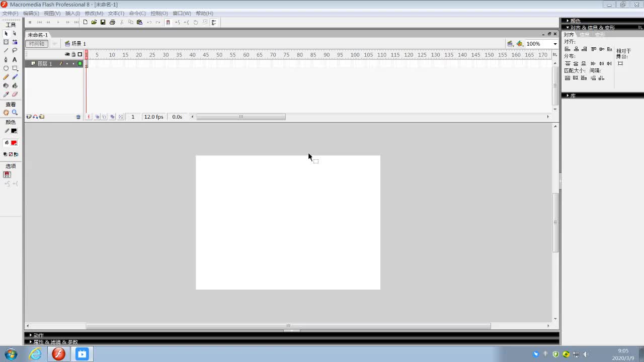Viewport: 644px width, 362px height.
Task: Click the 时间轴 (Timeline) button
Action: (x=37, y=44)
